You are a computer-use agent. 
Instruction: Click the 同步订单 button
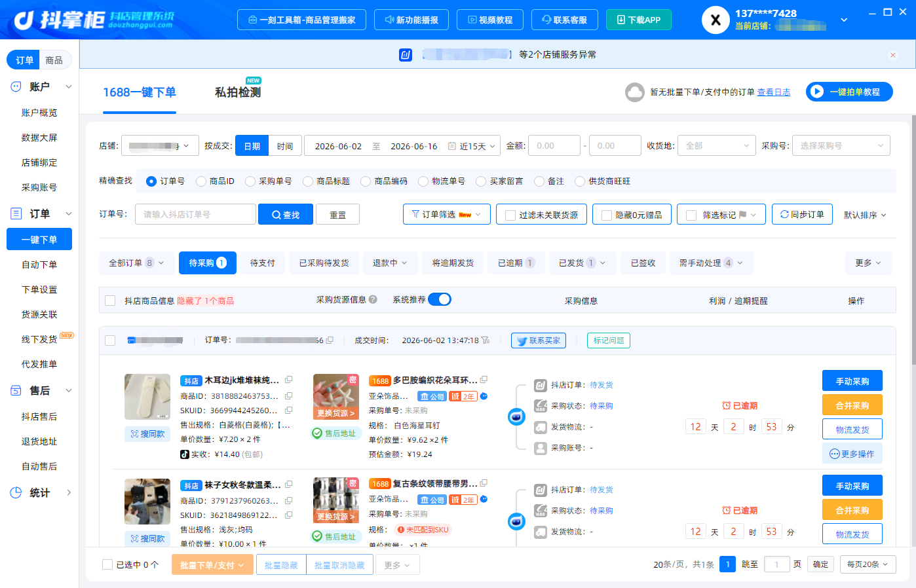(x=802, y=214)
